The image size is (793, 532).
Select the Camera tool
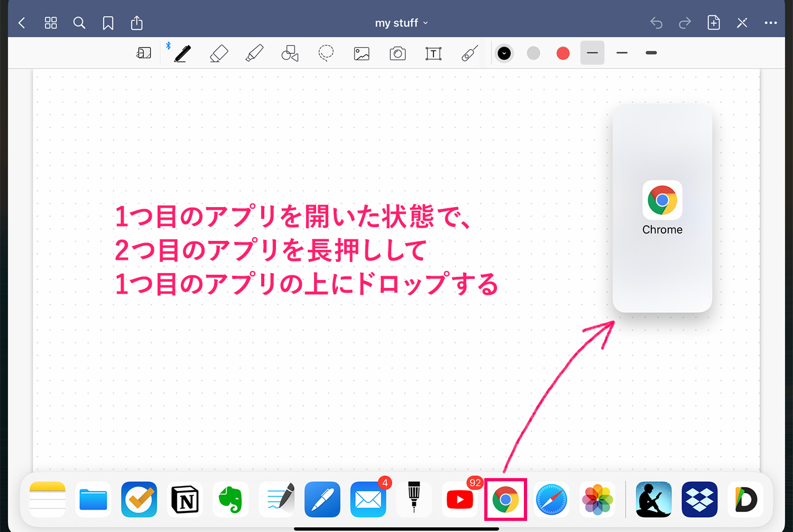(x=398, y=53)
